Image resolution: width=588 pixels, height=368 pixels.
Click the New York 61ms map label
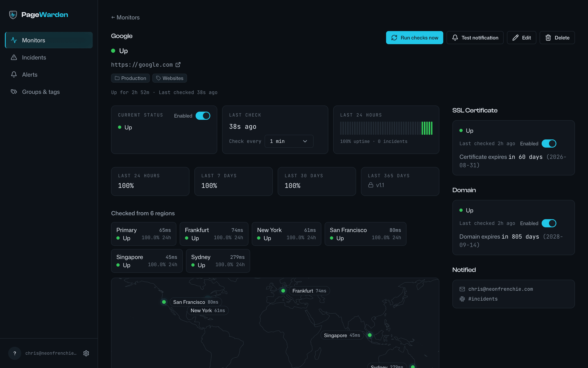point(208,311)
